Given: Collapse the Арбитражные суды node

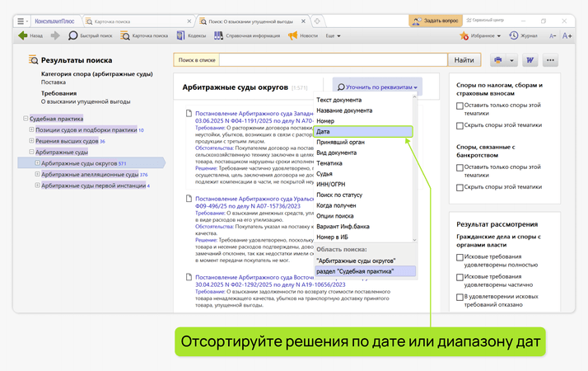Looking at the screenshot, I should (31, 152).
